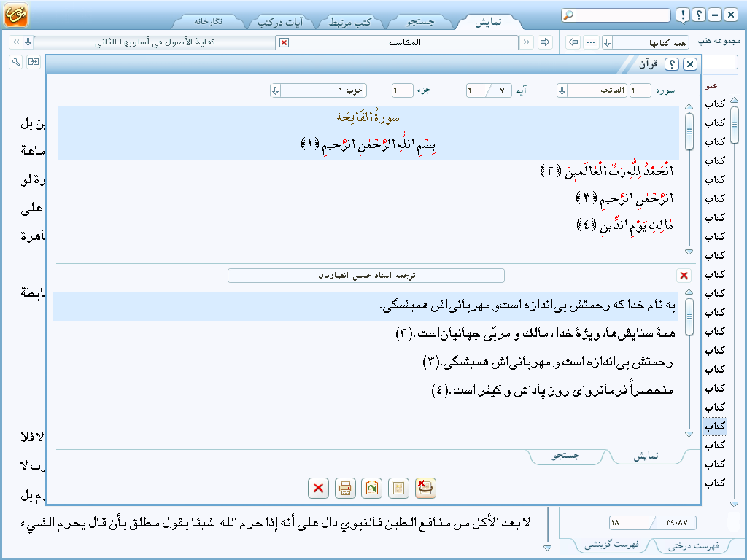Open help in the قرآن dialog
The image size is (747, 560).
pos(672,64)
